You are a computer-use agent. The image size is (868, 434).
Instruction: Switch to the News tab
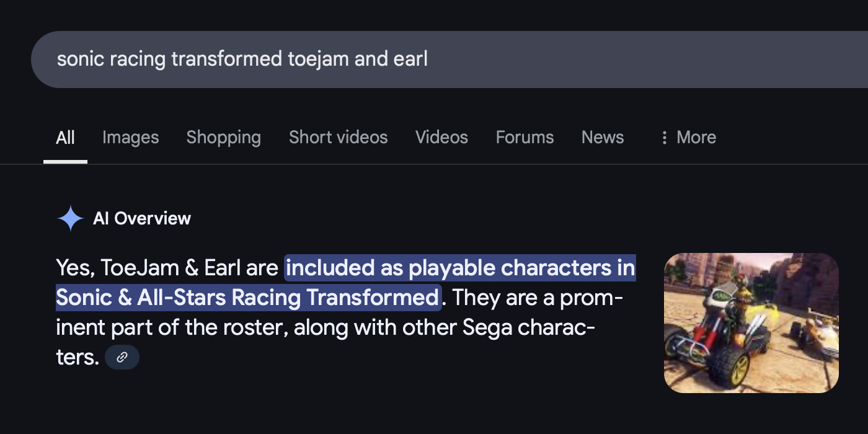tap(602, 137)
